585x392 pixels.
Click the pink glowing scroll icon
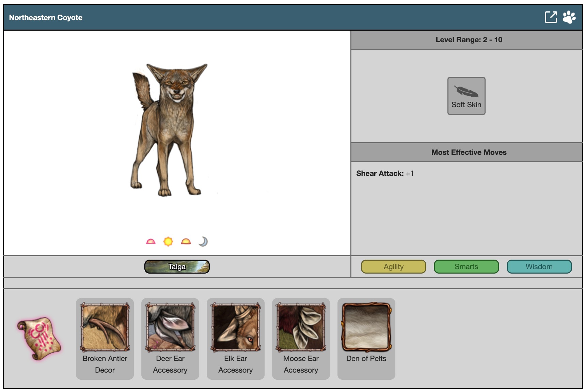click(39, 339)
